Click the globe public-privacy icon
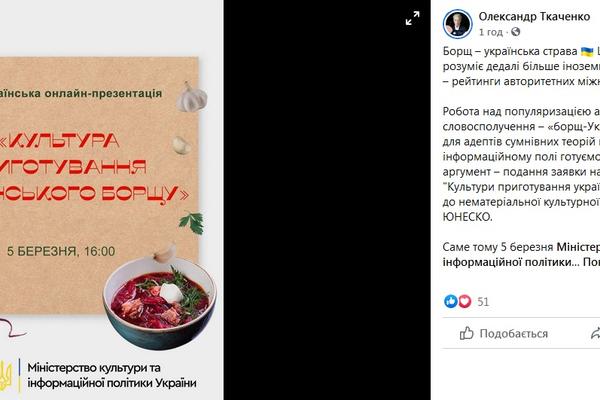Image resolution: width=600 pixels, height=400 pixels. point(515,32)
